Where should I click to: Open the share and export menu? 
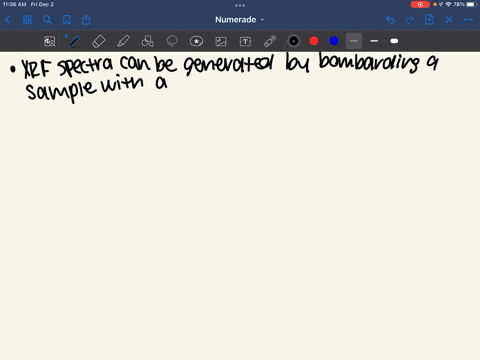click(86, 20)
